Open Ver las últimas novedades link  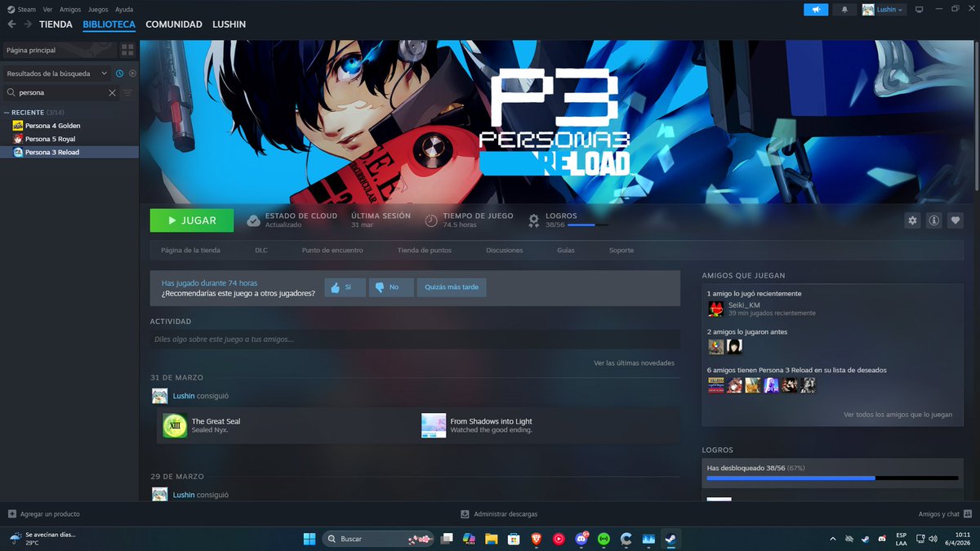point(635,362)
